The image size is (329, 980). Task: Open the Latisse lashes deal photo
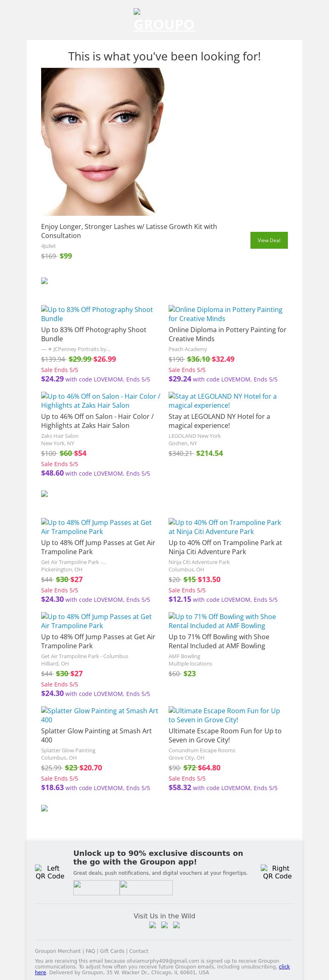(x=103, y=142)
